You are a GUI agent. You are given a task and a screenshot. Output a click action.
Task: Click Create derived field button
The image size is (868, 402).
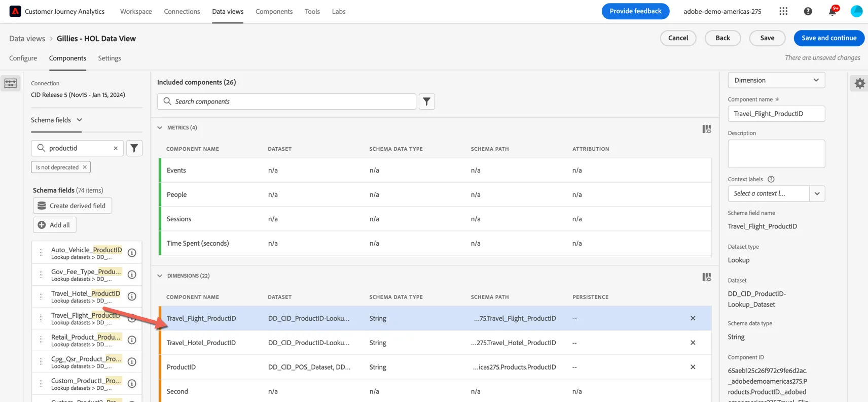point(73,206)
